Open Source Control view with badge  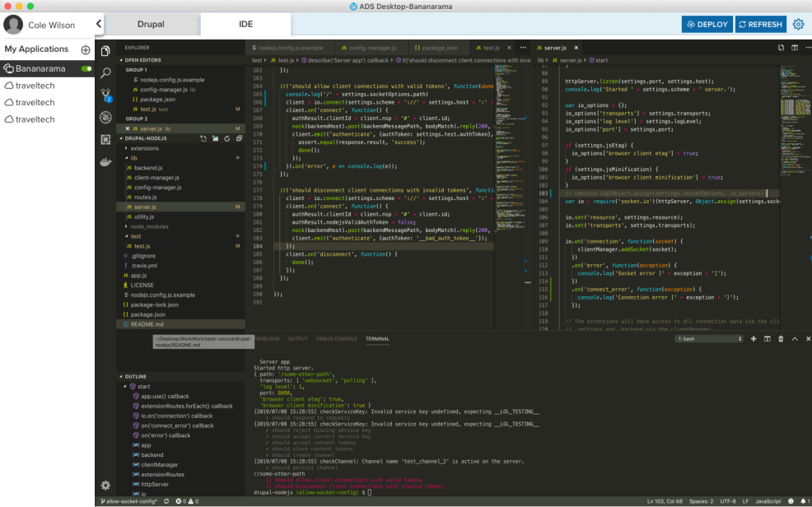105,95
